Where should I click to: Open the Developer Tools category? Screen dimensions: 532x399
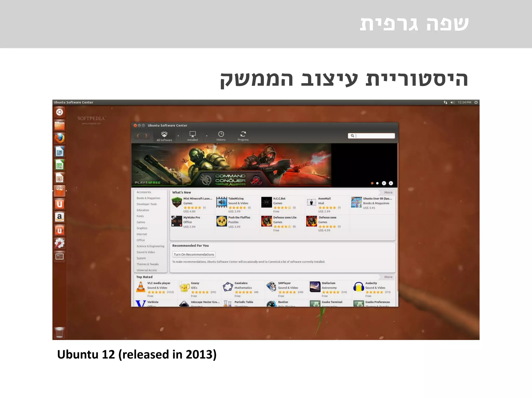click(x=147, y=204)
